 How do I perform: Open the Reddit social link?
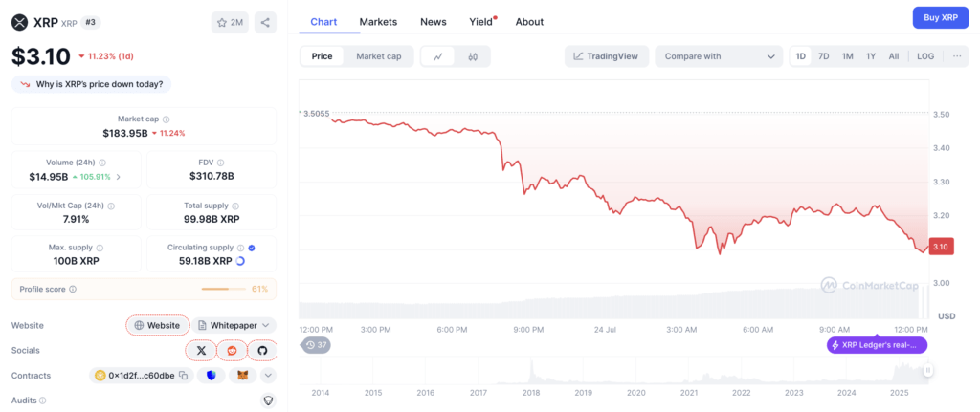[x=232, y=350]
